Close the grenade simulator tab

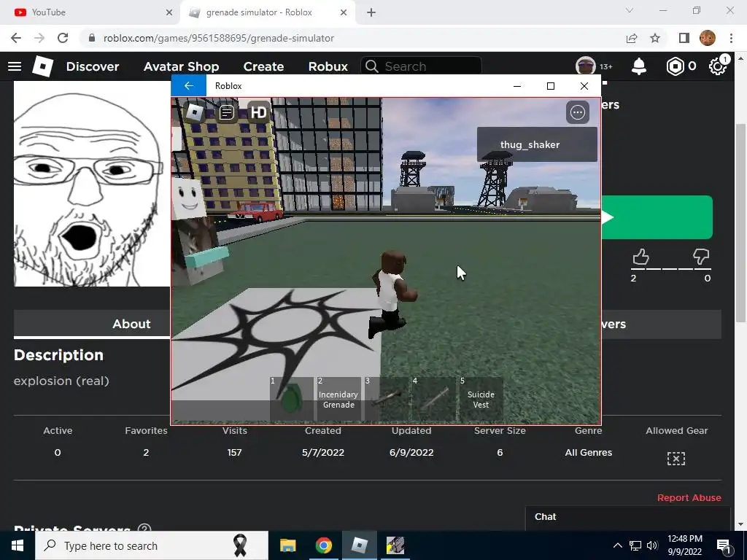point(344,12)
